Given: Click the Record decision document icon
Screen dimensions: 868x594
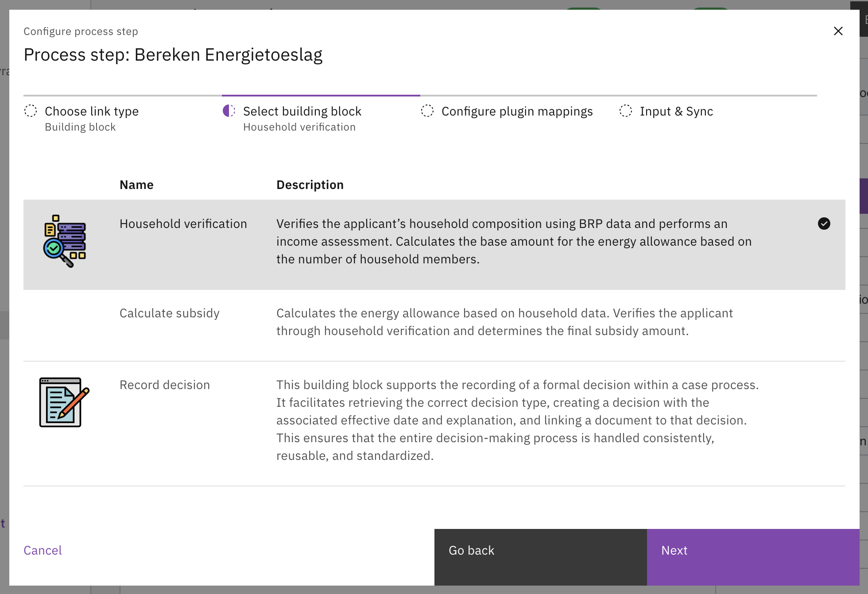Looking at the screenshot, I should coord(64,402).
